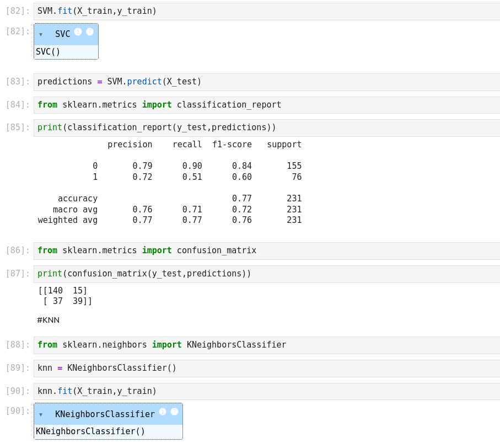The height and width of the screenshot is (448, 500).
Task: Toggle the SVC estimator header label
Action: pos(62,34)
